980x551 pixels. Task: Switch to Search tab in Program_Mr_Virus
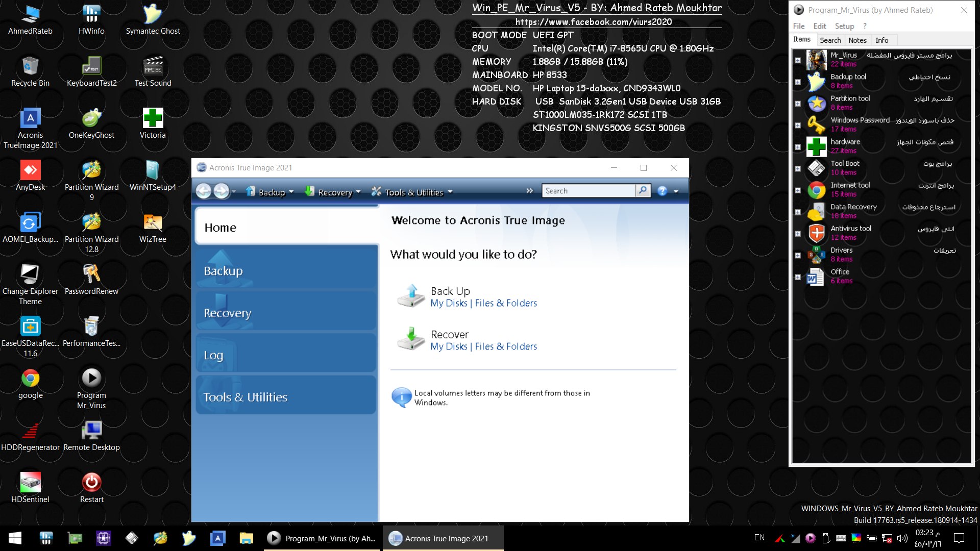(830, 40)
